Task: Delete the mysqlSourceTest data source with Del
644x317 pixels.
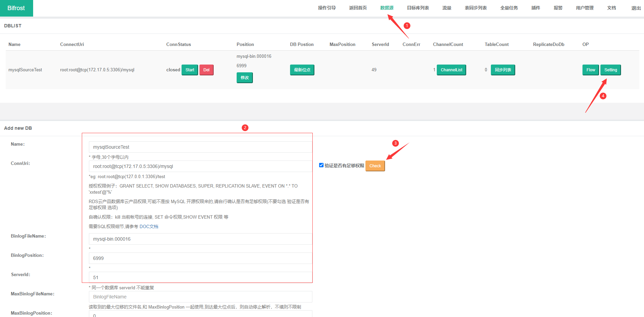Action: (x=206, y=70)
